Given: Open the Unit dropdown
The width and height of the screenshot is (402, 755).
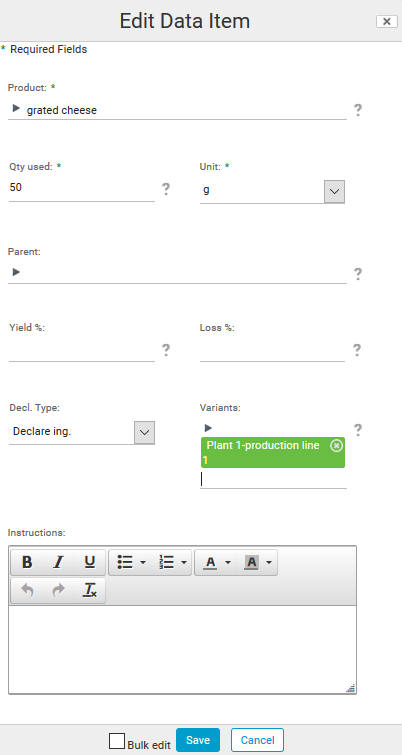Looking at the screenshot, I should pos(334,191).
